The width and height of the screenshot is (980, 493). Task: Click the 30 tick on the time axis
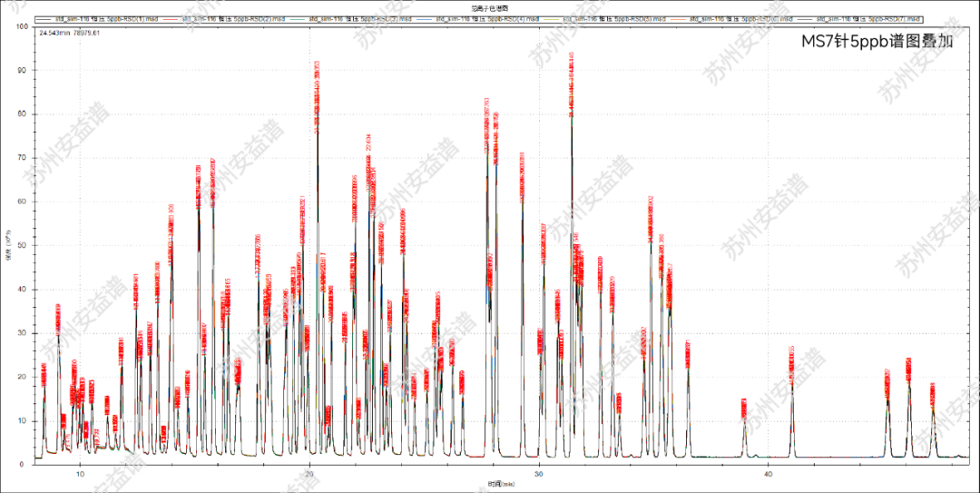pos(539,473)
